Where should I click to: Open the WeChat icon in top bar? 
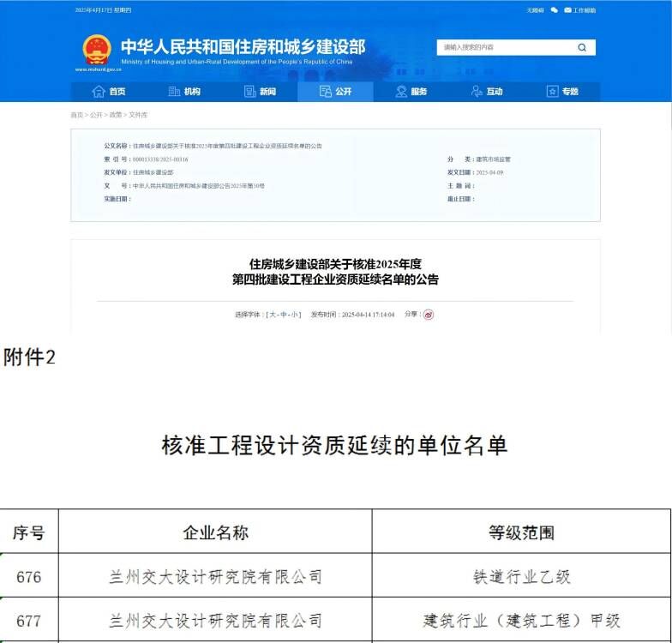click(555, 10)
